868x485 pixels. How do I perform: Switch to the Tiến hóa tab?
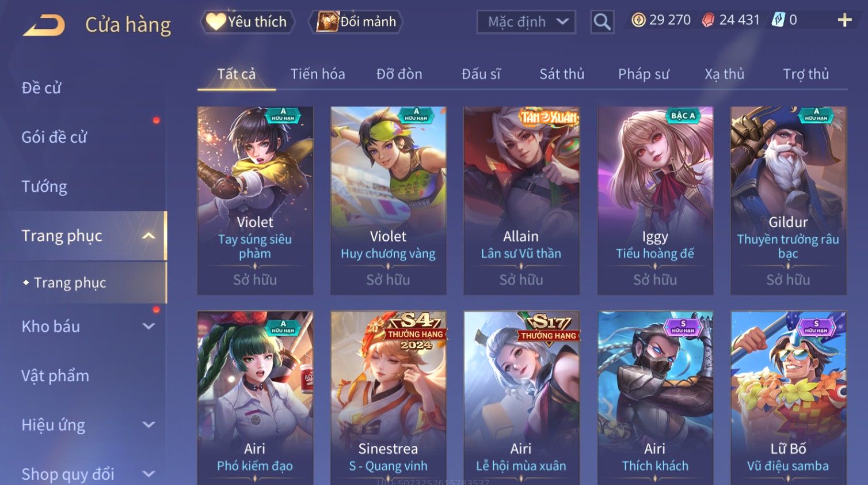tap(318, 74)
